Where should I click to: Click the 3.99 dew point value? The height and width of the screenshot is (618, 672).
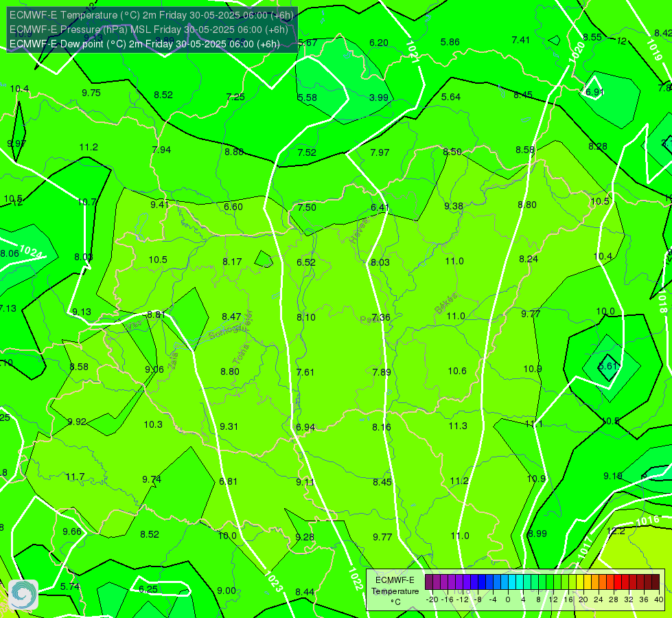[x=379, y=98]
